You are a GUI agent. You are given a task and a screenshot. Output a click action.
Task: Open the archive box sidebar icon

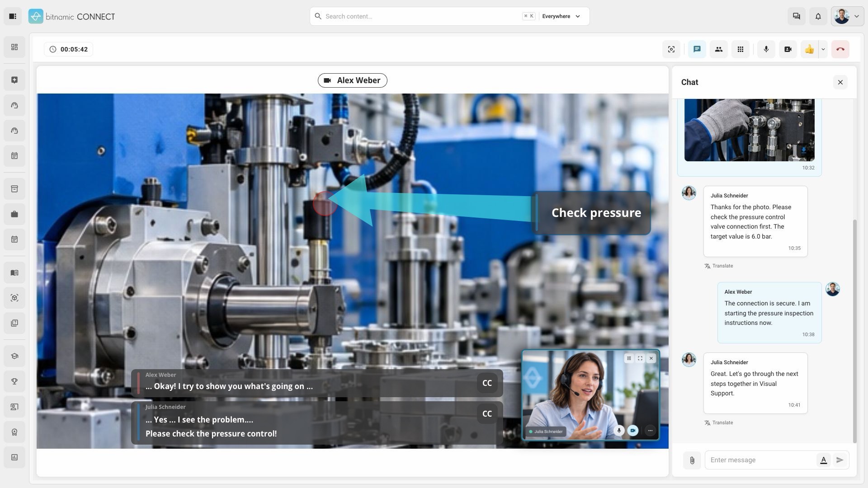point(14,189)
